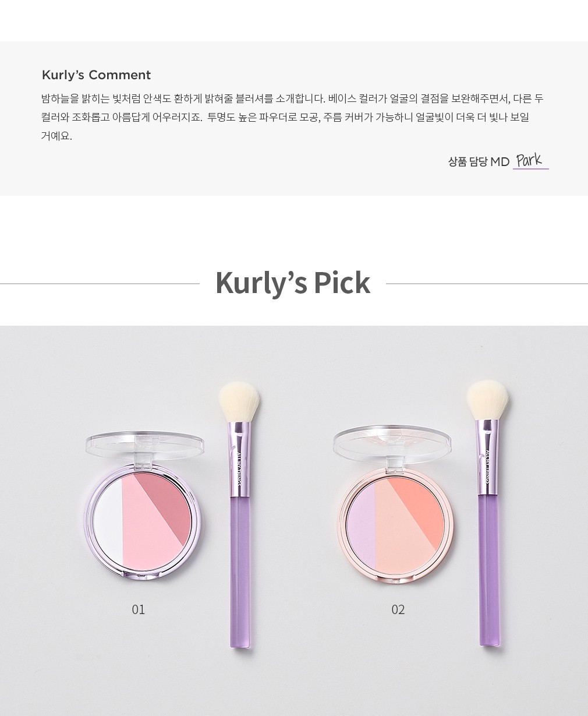Select the MD Park handwritten signature

530,160
